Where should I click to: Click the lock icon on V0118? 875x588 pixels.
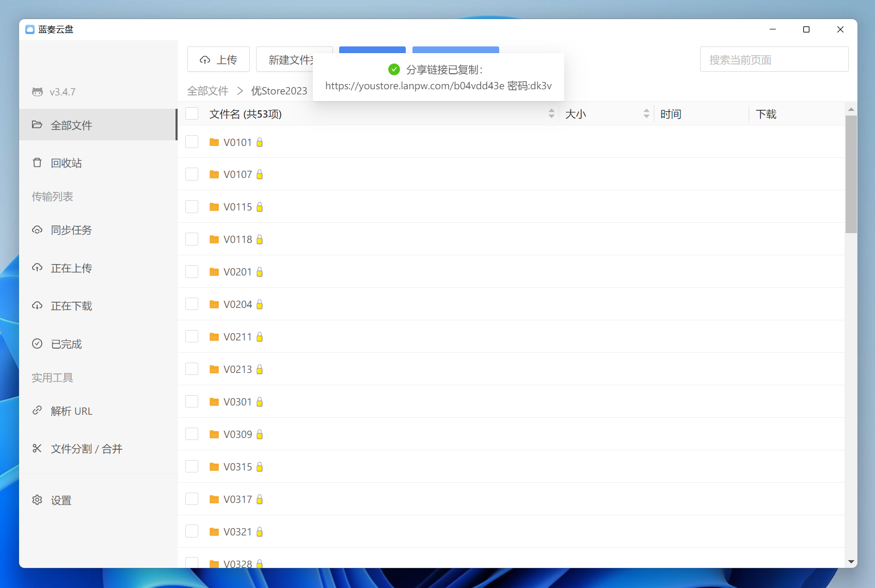[260, 239]
